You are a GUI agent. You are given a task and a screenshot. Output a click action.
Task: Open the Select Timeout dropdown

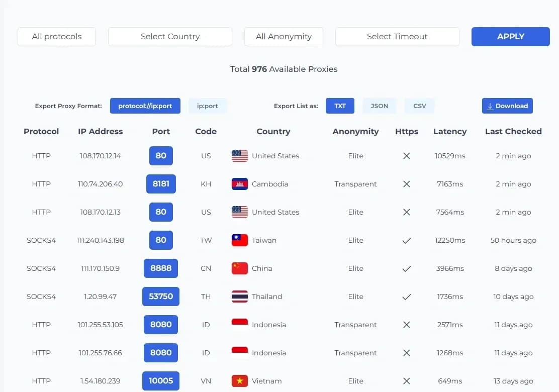pos(397,36)
